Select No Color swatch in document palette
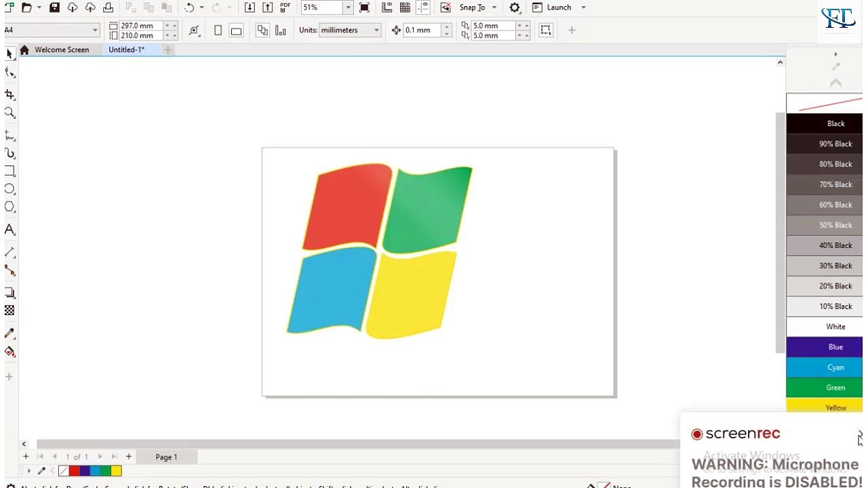 point(64,471)
